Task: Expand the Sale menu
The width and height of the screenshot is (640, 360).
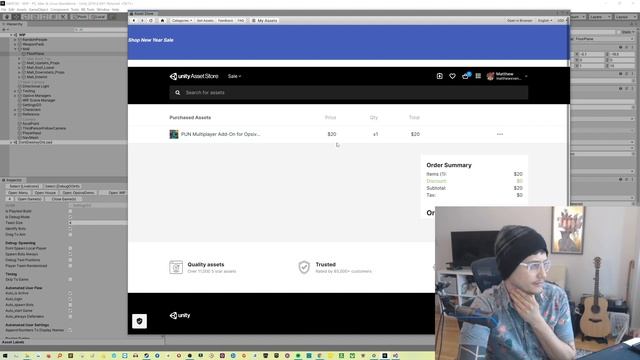Action: tap(234, 76)
